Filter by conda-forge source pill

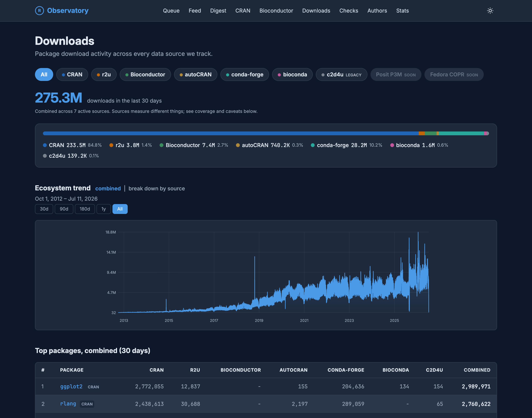coord(245,74)
